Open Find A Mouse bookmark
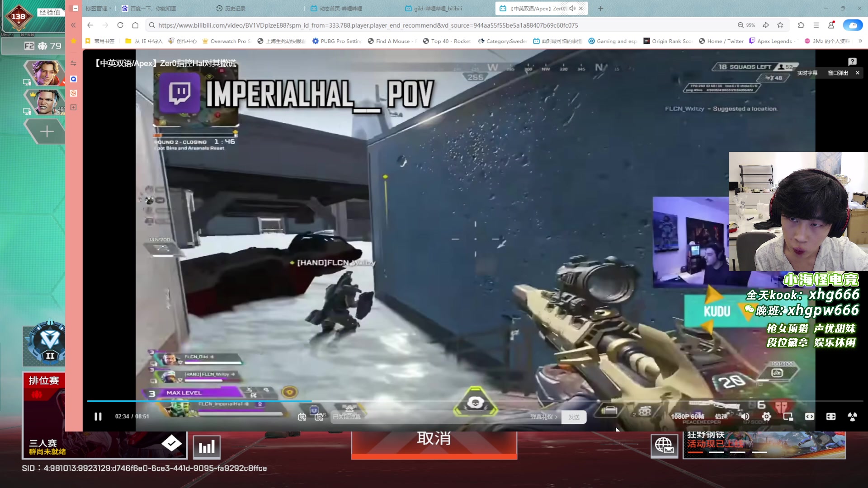868x488 pixels. (x=392, y=41)
